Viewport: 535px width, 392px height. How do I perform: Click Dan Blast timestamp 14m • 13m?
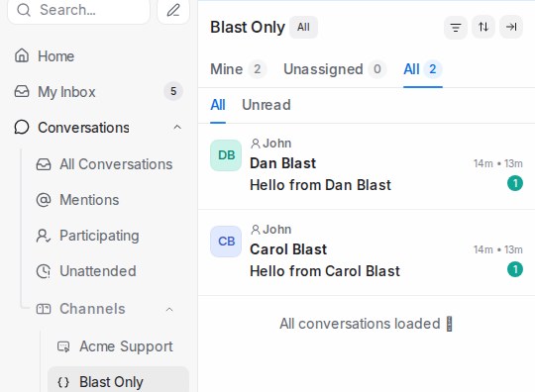point(498,163)
